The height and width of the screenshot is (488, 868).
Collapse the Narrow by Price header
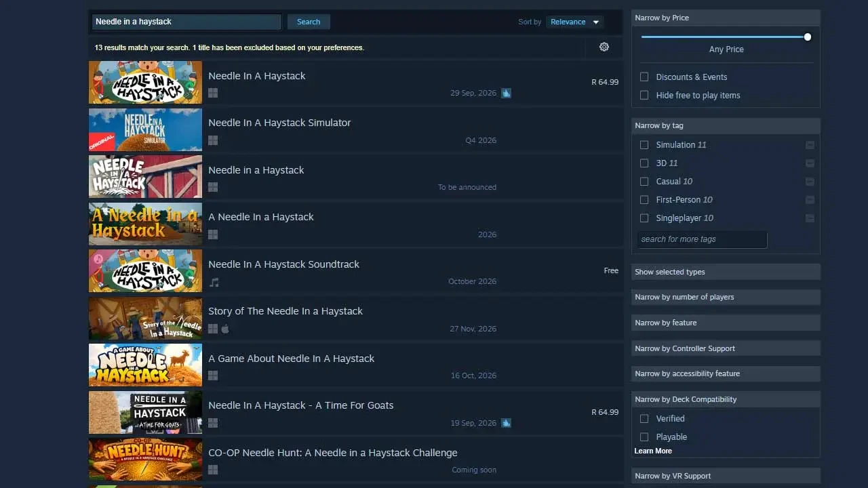[726, 18]
